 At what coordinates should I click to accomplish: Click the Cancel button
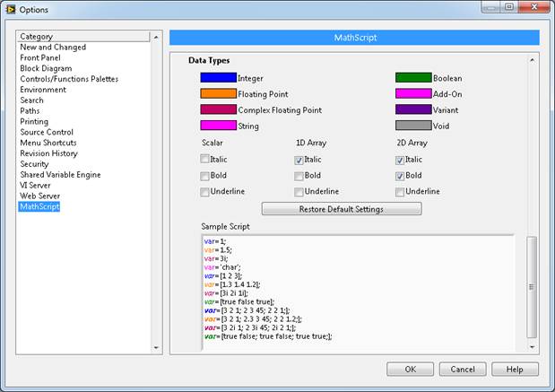(x=463, y=370)
